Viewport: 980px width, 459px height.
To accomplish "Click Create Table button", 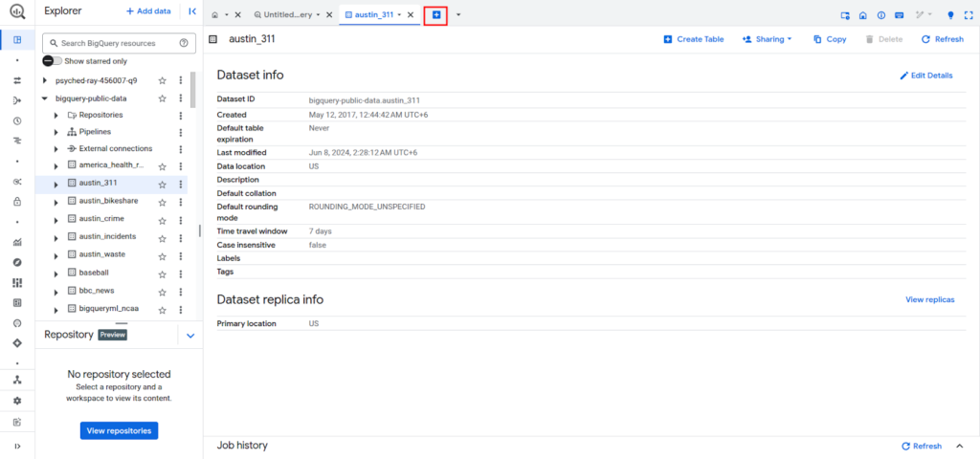I will click(694, 39).
